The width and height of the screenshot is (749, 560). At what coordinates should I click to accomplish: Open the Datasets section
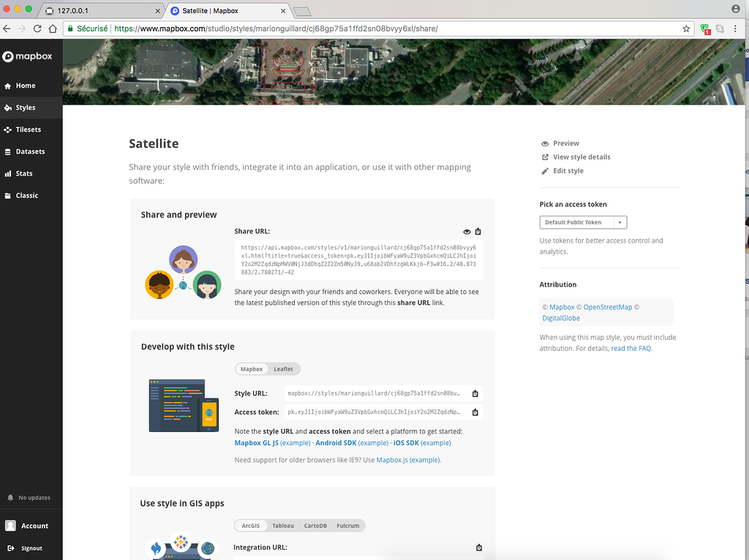point(31,151)
